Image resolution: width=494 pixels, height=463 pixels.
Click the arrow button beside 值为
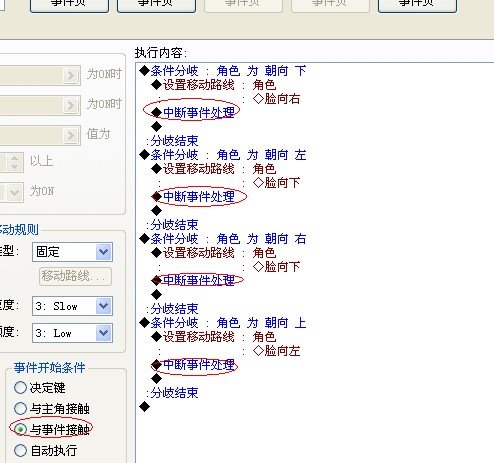(x=71, y=135)
